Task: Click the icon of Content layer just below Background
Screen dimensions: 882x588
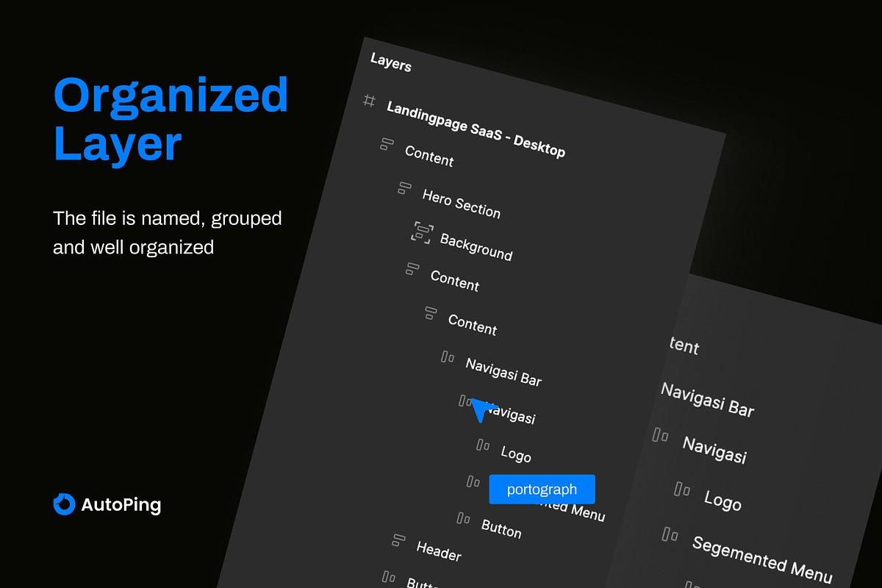Action: [412, 268]
